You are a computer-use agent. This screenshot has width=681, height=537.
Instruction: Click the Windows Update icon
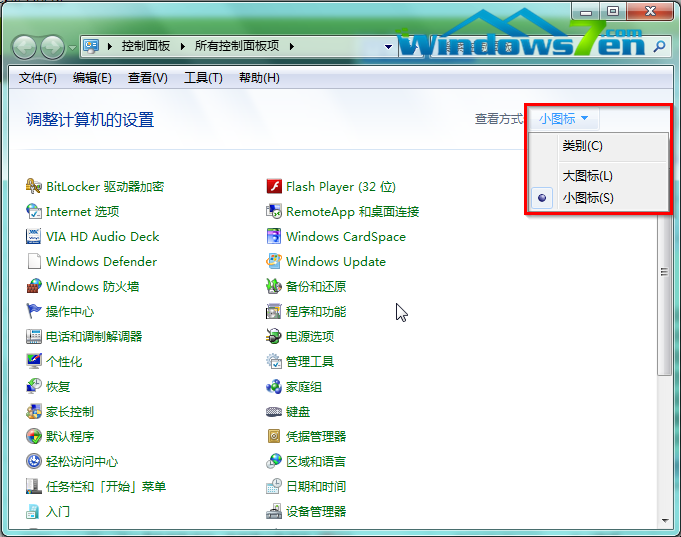point(274,262)
